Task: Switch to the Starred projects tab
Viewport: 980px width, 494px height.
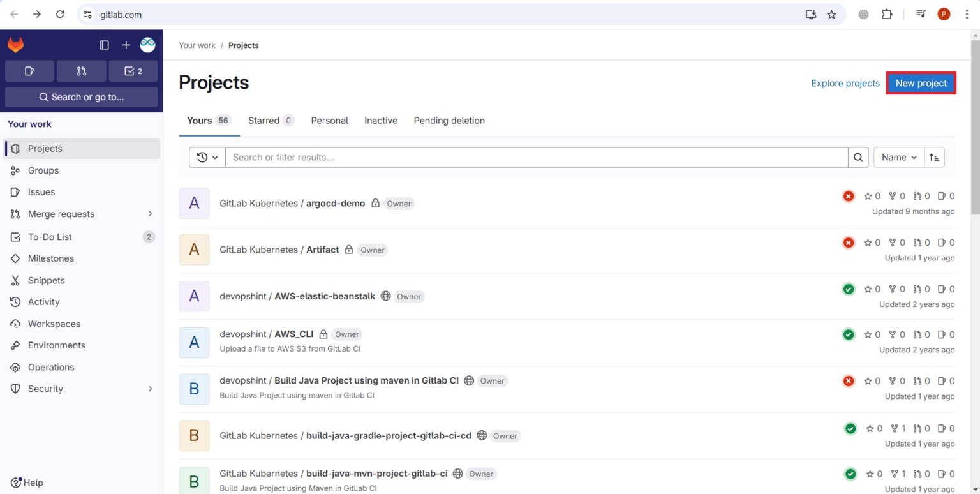Action: click(x=265, y=120)
